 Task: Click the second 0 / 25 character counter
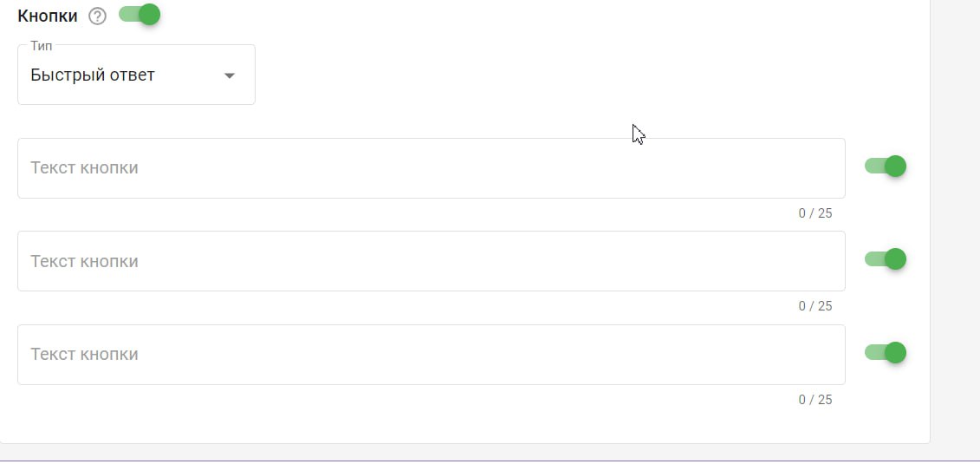pos(815,306)
